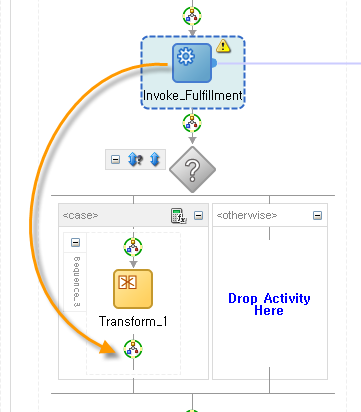
Task: Click the <case> header label
Action: coord(80,215)
